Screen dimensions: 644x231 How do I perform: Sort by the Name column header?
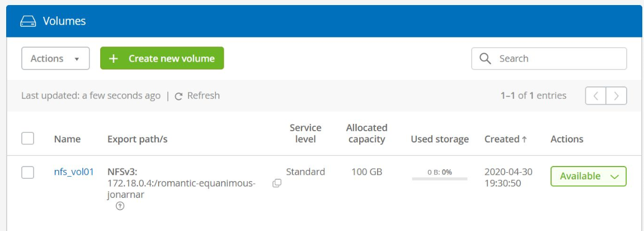(67, 139)
